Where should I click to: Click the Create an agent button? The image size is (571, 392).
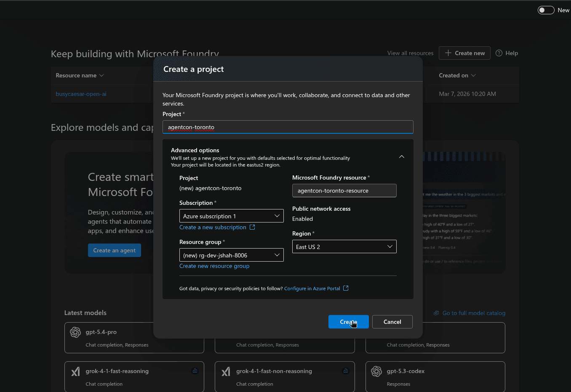(115, 250)
